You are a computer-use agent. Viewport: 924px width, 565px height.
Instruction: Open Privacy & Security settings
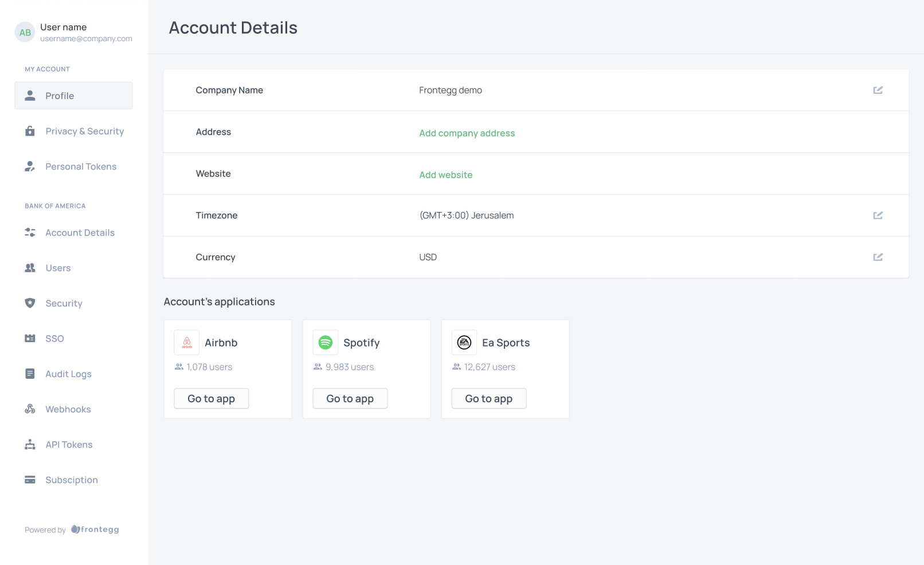[84, 131]
